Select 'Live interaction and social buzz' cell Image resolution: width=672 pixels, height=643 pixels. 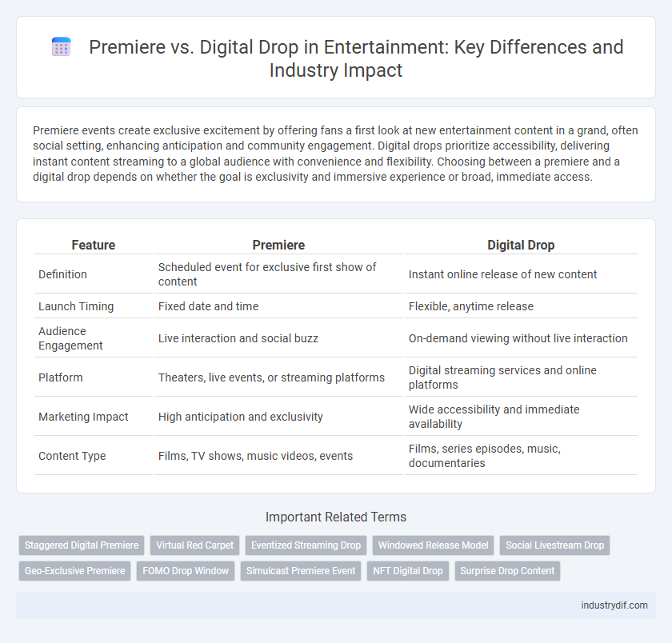pyautogui.click(x=278, y=338)
